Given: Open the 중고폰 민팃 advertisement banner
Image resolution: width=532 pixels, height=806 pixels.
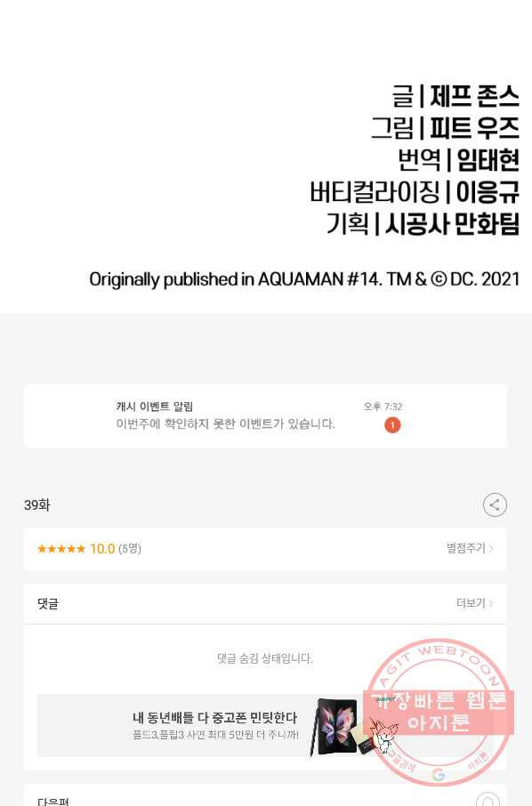Looking at the screenshot, I should [x=265, y=725].
